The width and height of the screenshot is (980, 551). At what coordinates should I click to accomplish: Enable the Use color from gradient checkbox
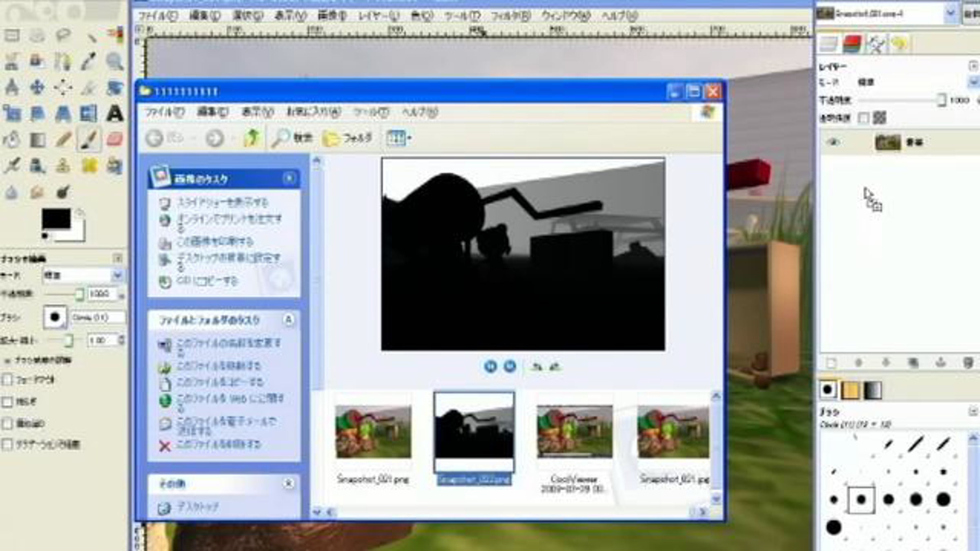point(8,444)
